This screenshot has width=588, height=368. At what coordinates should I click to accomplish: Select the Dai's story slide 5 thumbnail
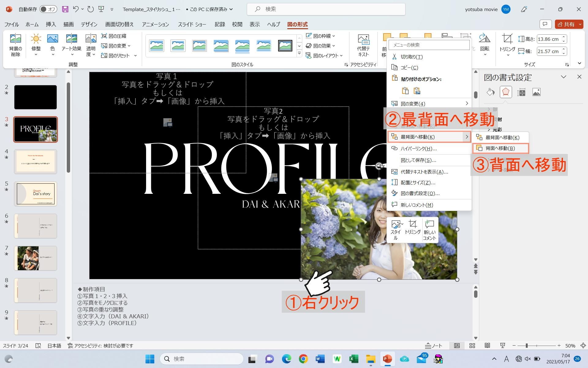tap(36, 194)
